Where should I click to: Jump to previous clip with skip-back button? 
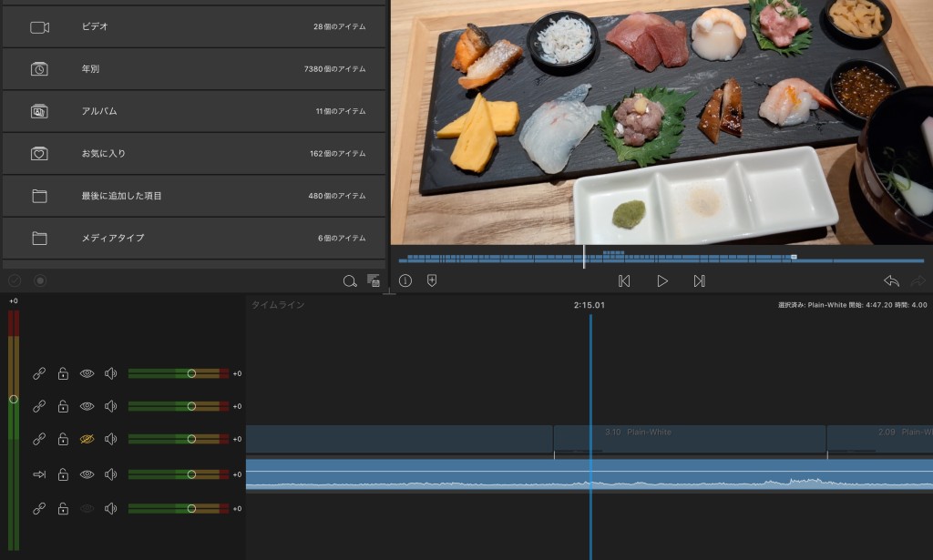[624, 281]
